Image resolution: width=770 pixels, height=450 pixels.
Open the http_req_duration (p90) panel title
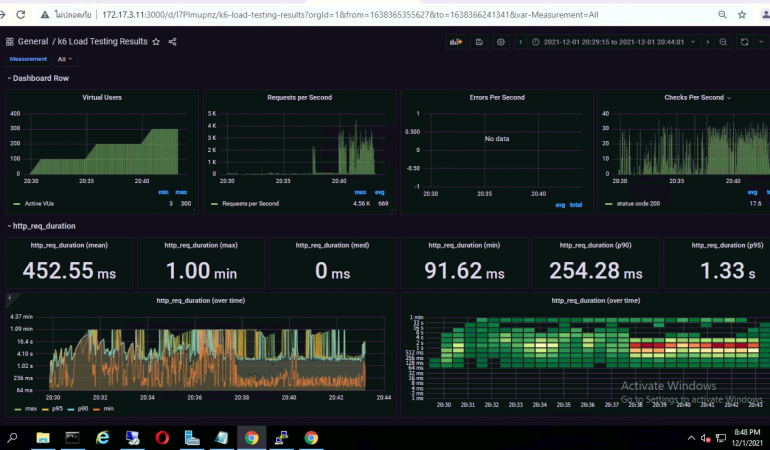[x=596, y=245]
